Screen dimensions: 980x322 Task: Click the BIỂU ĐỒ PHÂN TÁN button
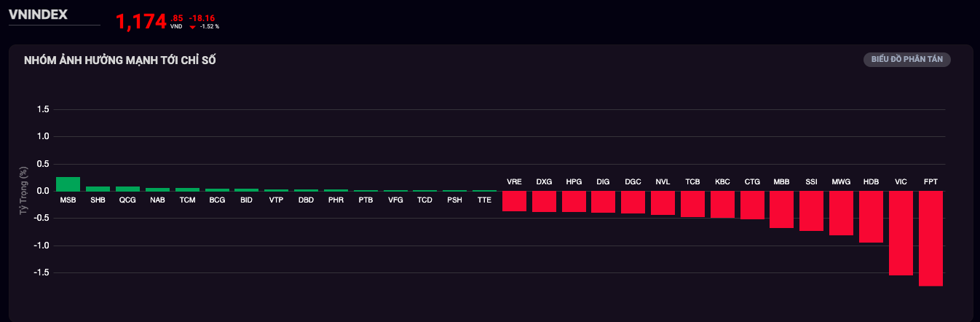(x=906, y=60)
